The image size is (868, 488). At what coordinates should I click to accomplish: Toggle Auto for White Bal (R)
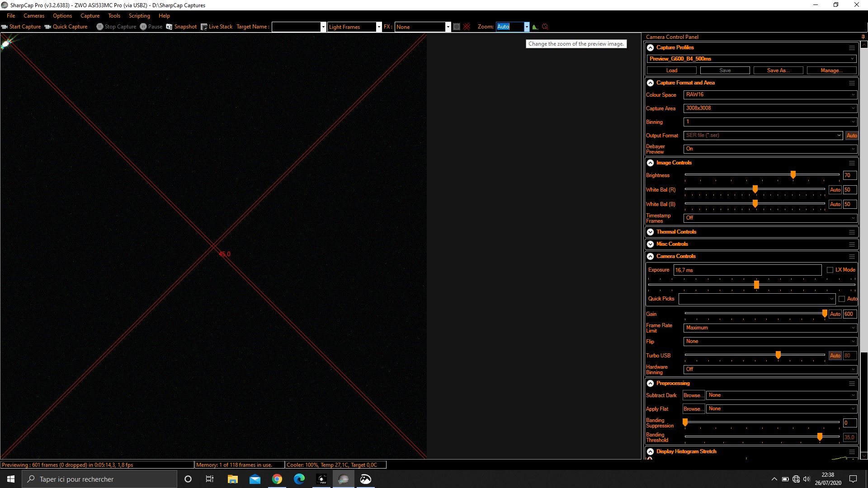(x=835, y=190)
